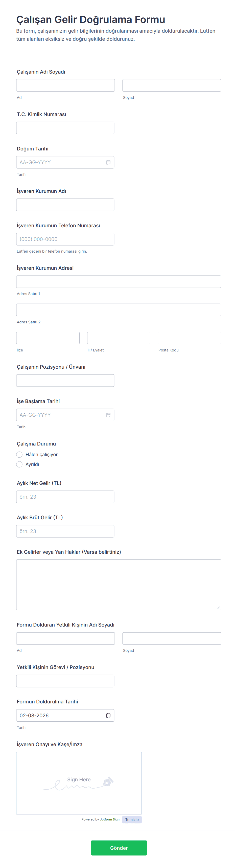Click the Ek Gelirler textarea
Image resolution: width=235 pixels, height=868 pixels.
click(x=119, y=585)
